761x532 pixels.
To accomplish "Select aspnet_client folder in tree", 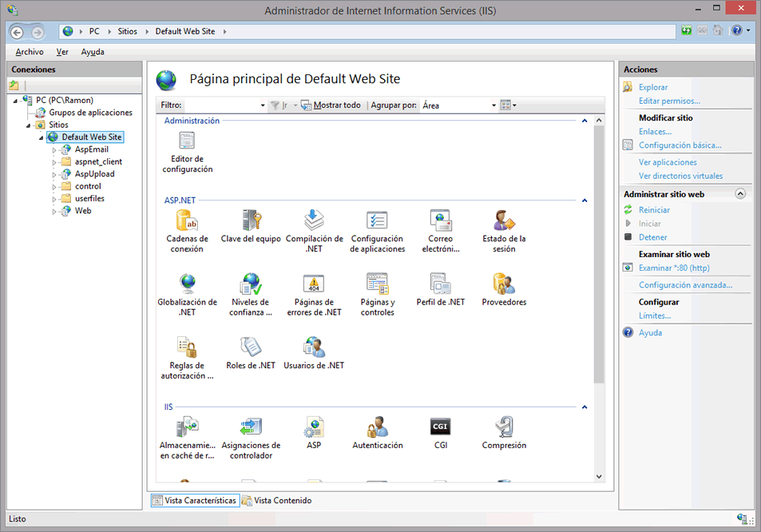I will 98,161.
